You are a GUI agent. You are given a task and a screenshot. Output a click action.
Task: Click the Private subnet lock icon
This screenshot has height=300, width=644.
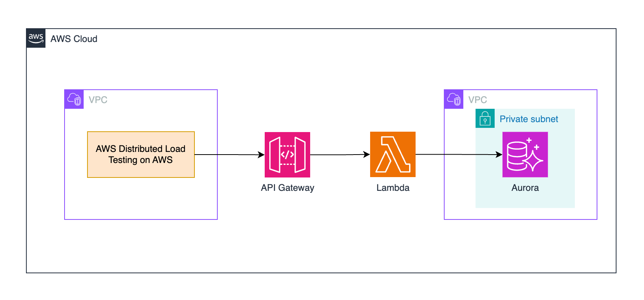coord(485,118)
